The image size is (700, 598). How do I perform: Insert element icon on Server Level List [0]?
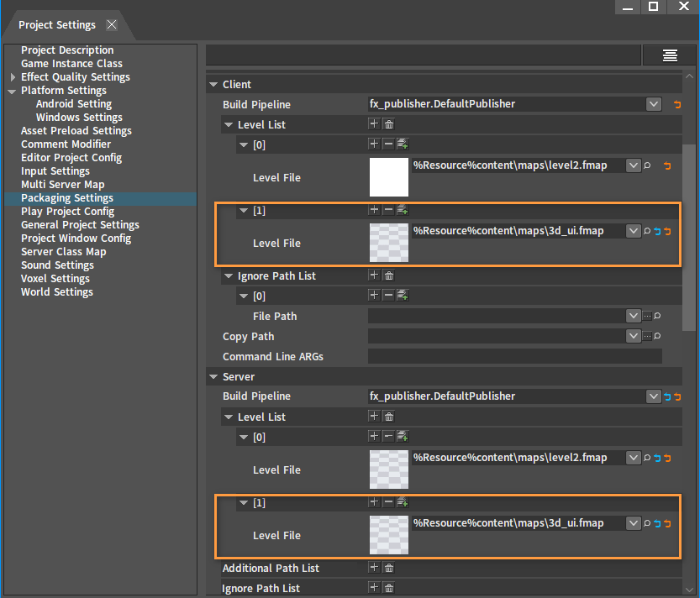tap(403, 437)
